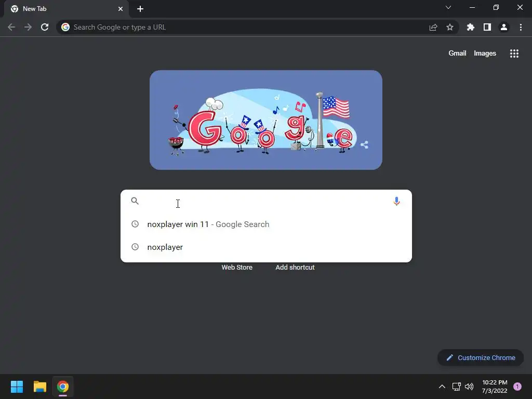
Task: Reload the page with the refresh icon
Action: coord(45,27)
